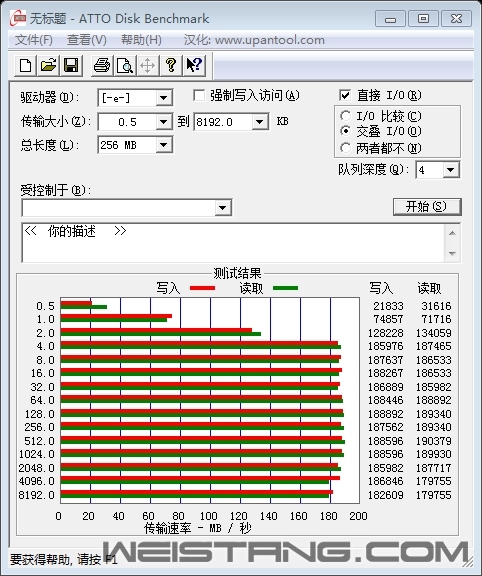The width and height of the screenshot is (482, 576).
Task: Click the 传输速率 - MB / 秒 axis label
Action: point(198,528)
